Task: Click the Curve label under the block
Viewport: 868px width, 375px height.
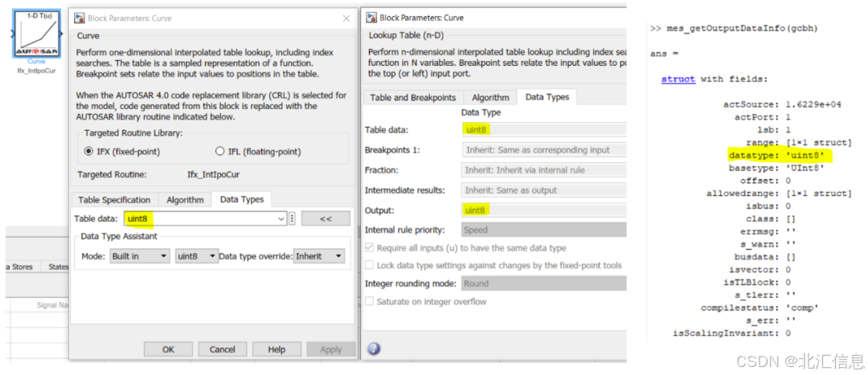Action: pyautogui.click(x=36, y=61)
